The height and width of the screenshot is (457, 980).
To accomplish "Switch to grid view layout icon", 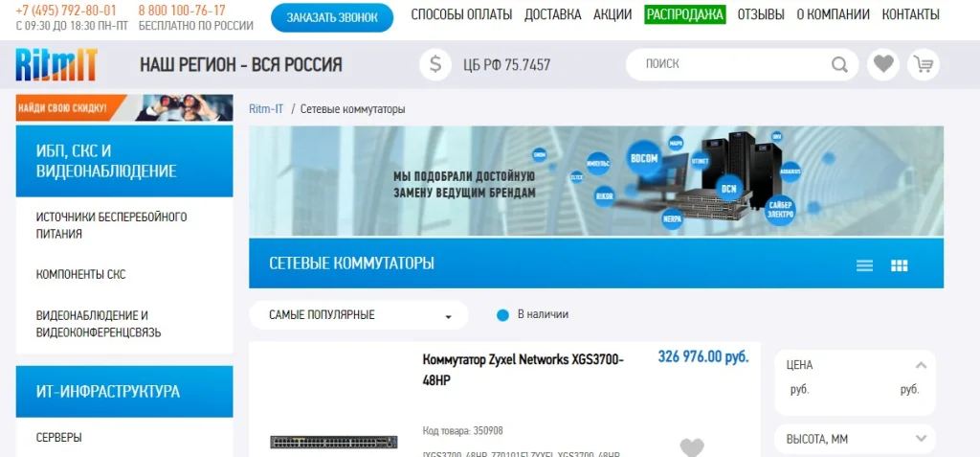I will (x=900, y=265).
